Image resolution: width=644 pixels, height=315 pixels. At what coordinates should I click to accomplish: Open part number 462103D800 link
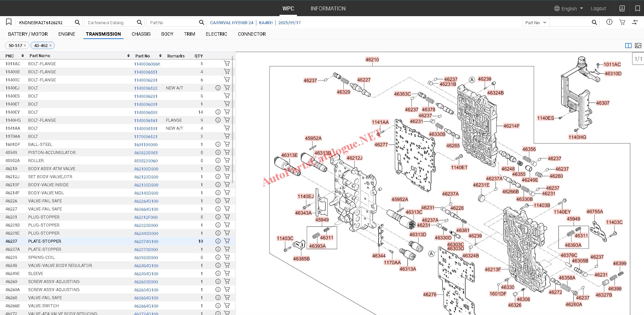click(x=146, y=169)
